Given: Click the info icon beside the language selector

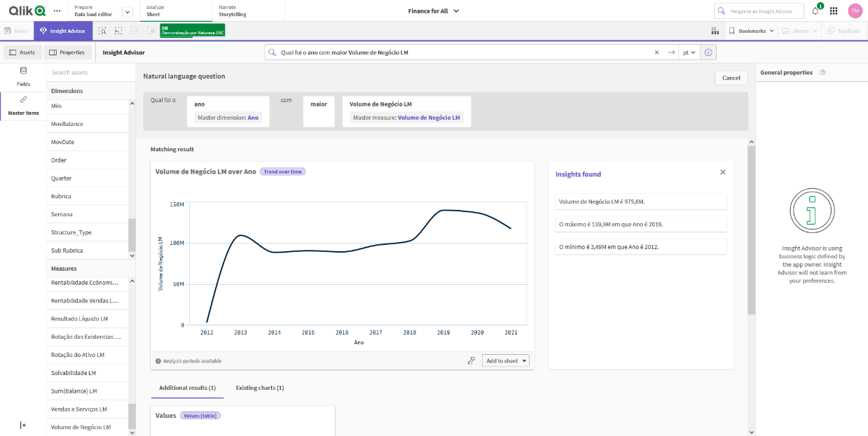Looking at the screenshot, I should [x=708, y=52].
